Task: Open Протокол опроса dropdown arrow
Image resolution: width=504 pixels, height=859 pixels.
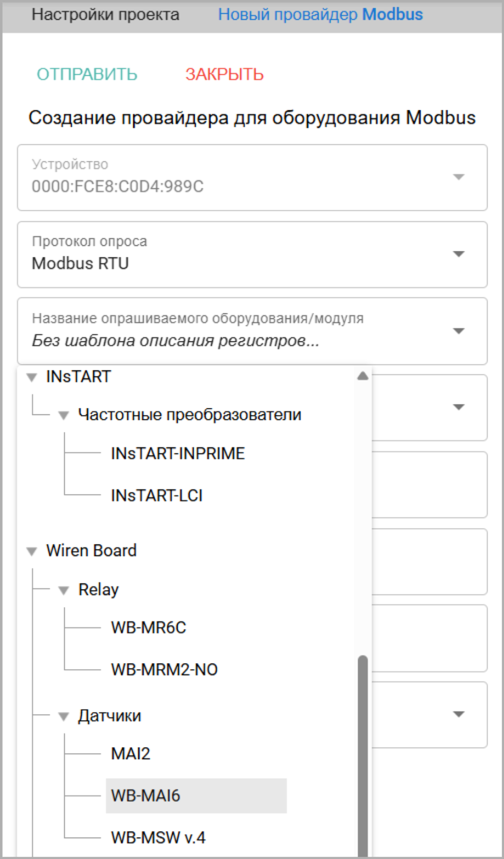Action: [458, 254]
